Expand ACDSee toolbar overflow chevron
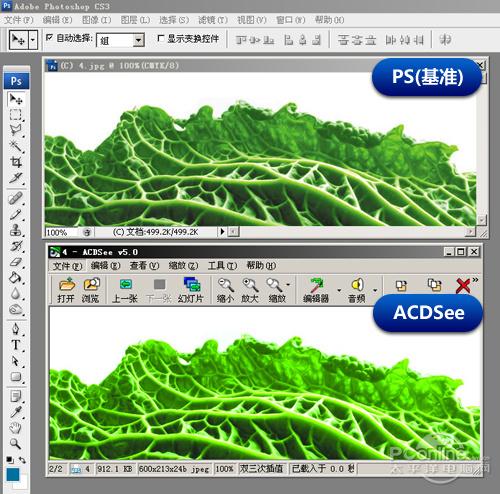Screen dimensions: 500x494 [475, 280]
